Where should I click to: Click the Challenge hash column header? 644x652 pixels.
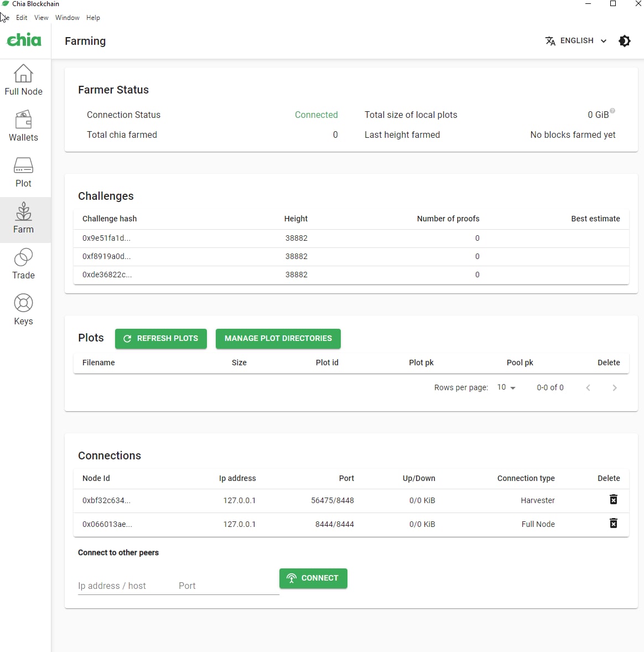coord(110,219)
